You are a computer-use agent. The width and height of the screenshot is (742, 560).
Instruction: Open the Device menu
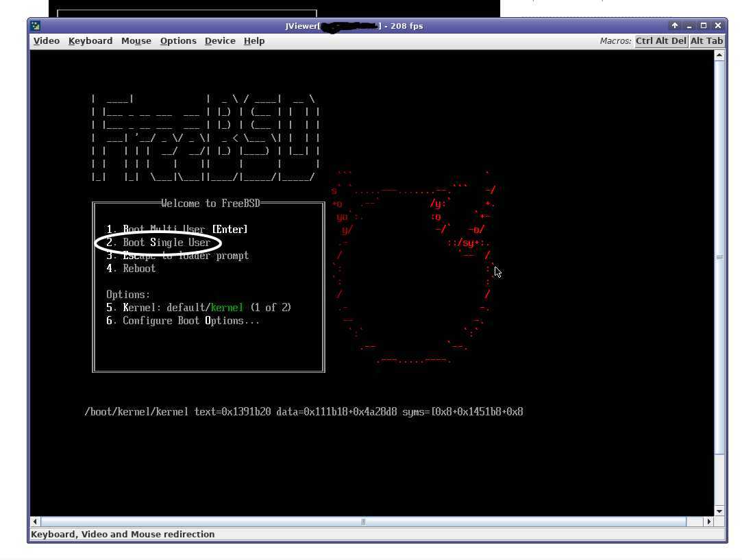(220, 40)
